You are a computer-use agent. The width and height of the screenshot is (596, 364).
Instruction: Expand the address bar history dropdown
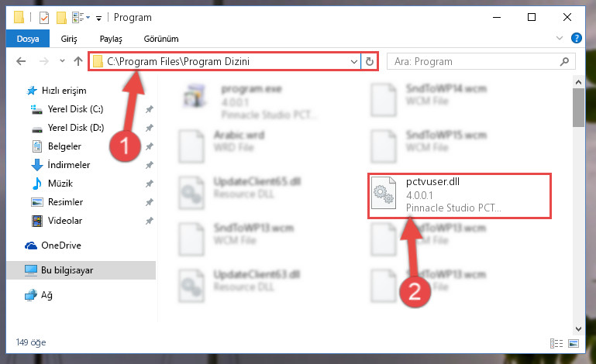pos(354,61)
